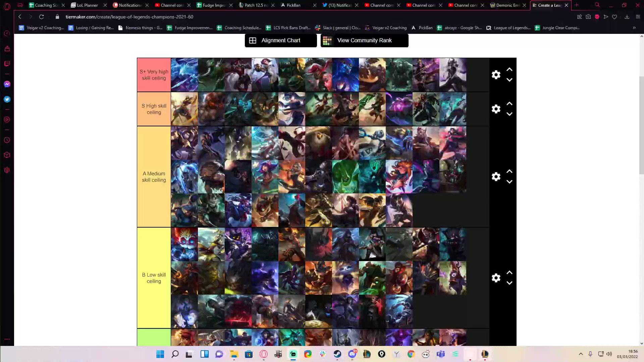This screenshot has width=644, height=362.
Task: Click the Alignment Chart button
Action: (281, 41)
